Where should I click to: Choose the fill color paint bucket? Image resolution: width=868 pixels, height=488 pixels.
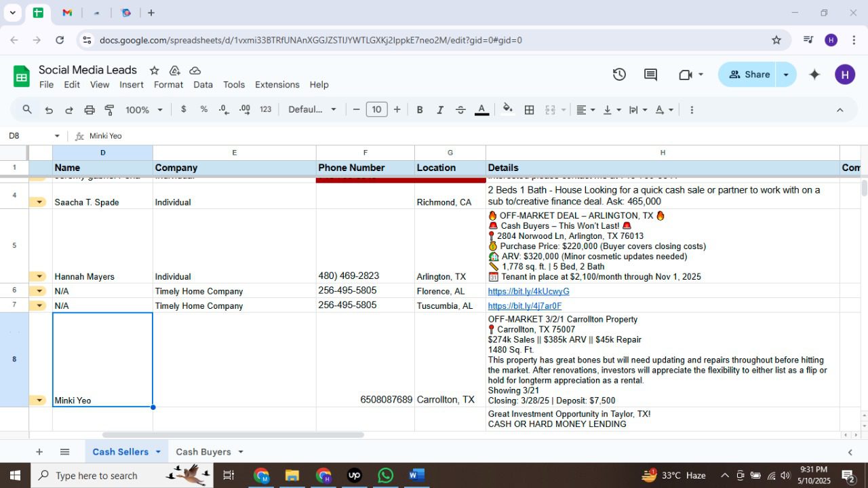point(507,110)
